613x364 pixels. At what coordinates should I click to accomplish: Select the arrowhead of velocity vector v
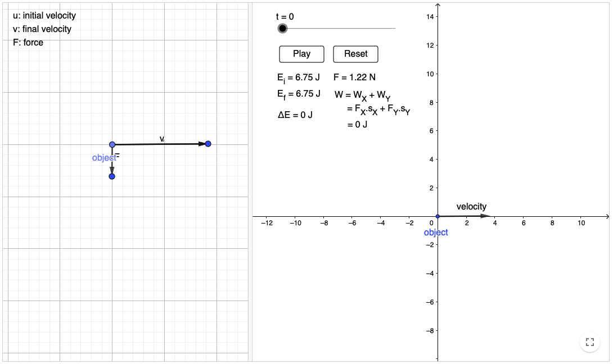tap(208, 144)
